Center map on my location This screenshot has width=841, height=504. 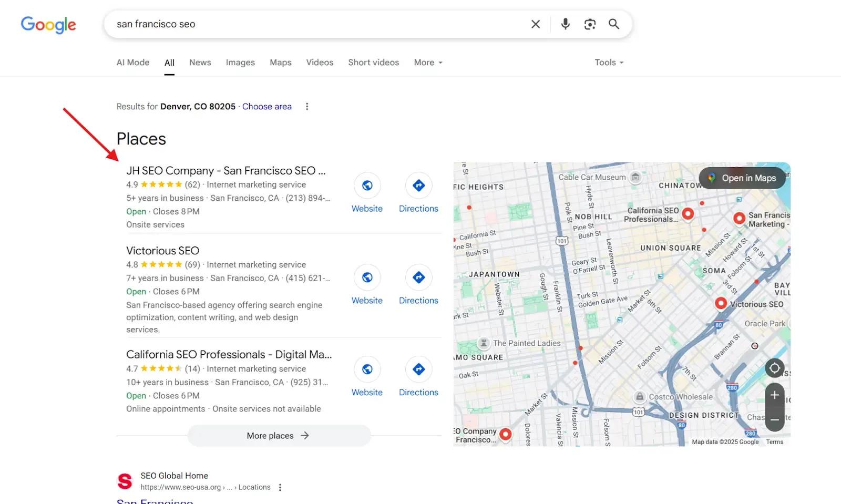(774, 368)
